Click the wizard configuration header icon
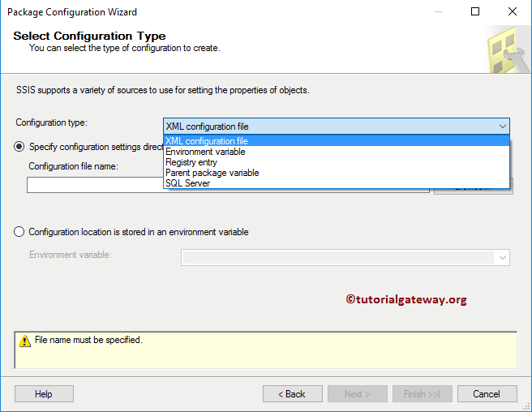This screenshot has height=412, width=532. coord(507,50)
